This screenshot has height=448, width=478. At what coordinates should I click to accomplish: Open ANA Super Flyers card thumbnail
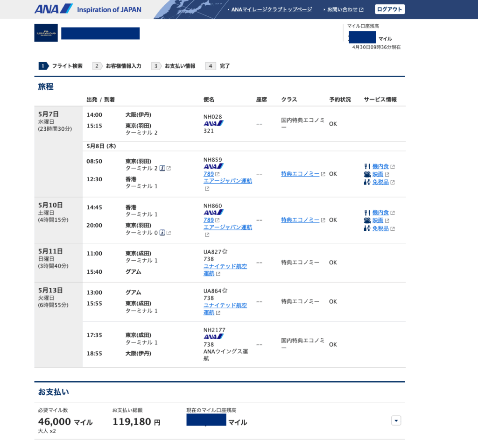pyautogui.click(x=46, y=33)
